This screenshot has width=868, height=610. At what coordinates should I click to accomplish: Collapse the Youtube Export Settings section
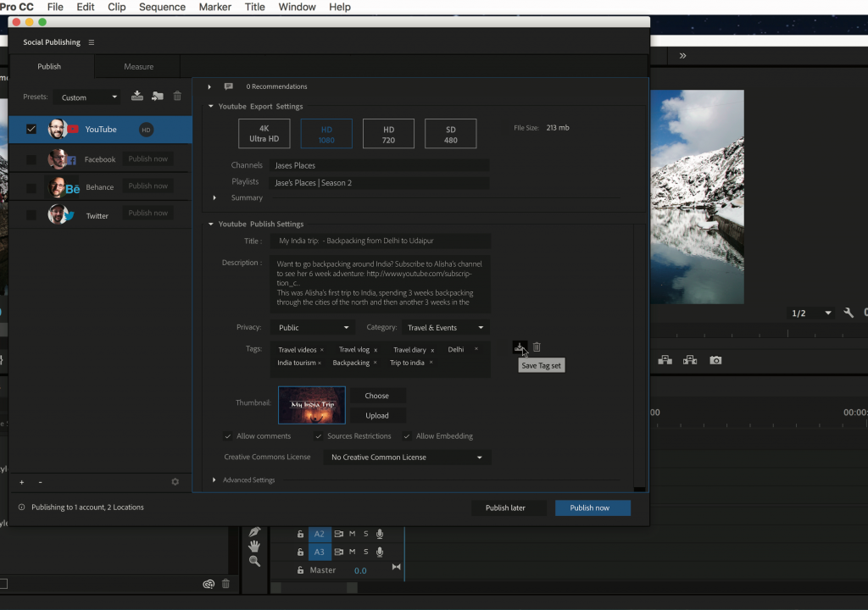click(211, 106)
